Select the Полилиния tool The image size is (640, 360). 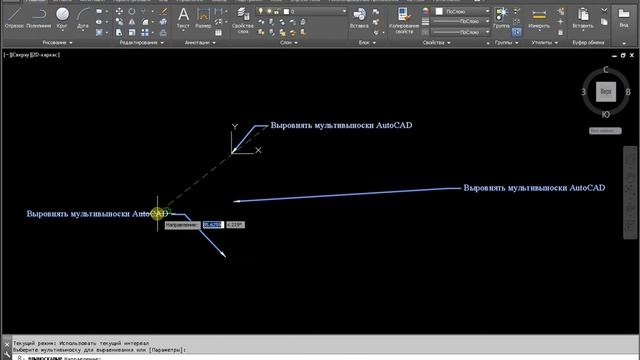[x=39, y=18]
